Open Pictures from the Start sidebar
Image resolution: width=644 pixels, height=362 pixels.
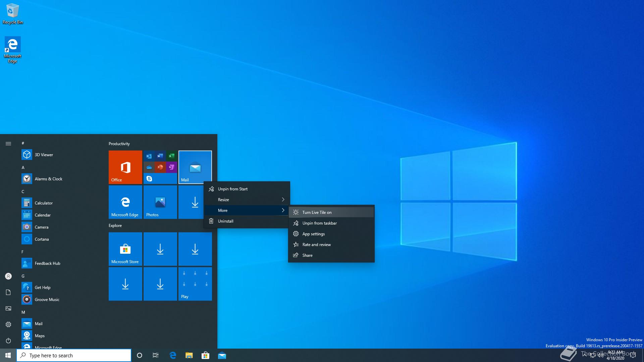pyautogui.click(x=8, y=308)
